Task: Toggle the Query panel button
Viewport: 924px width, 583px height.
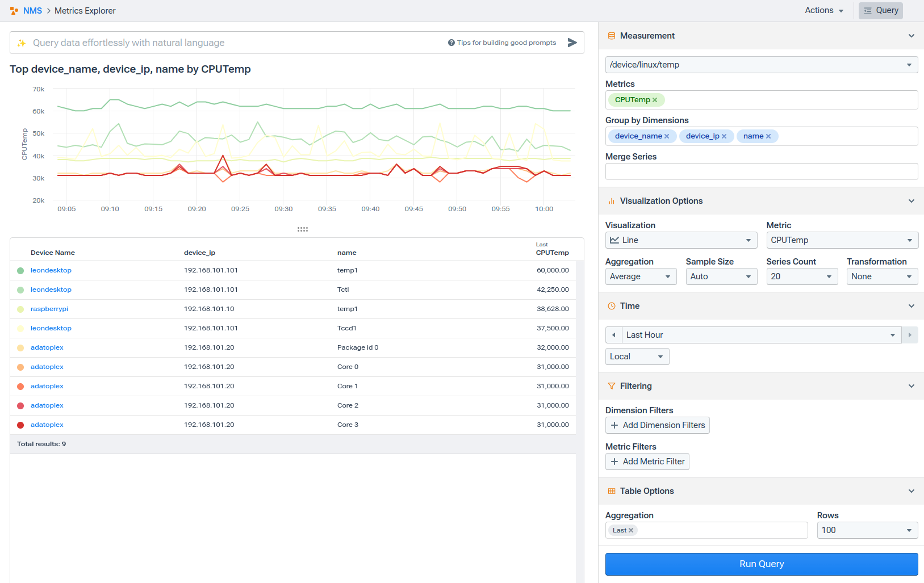Action: (881, 10)
